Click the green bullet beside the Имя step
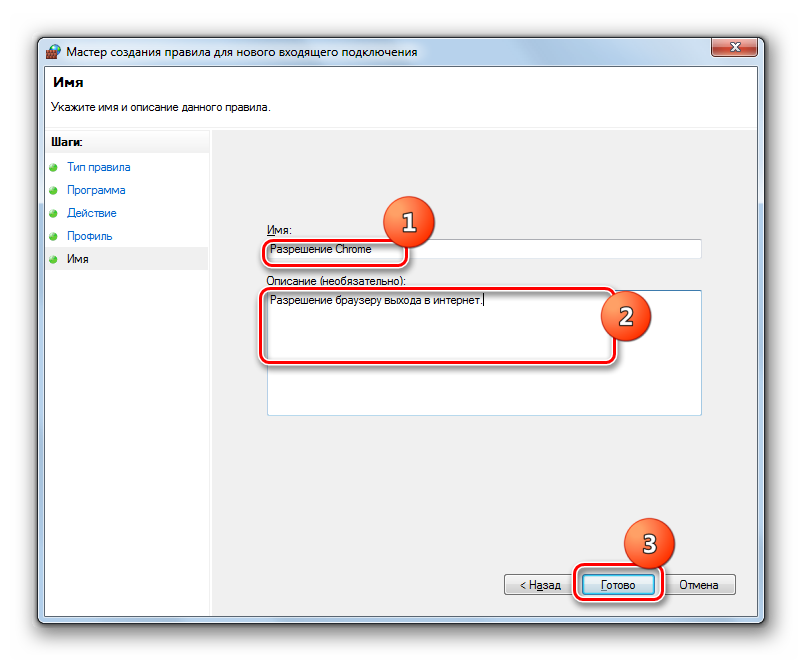Viewport: 802px width, 661px height. (x=53, y=259)
